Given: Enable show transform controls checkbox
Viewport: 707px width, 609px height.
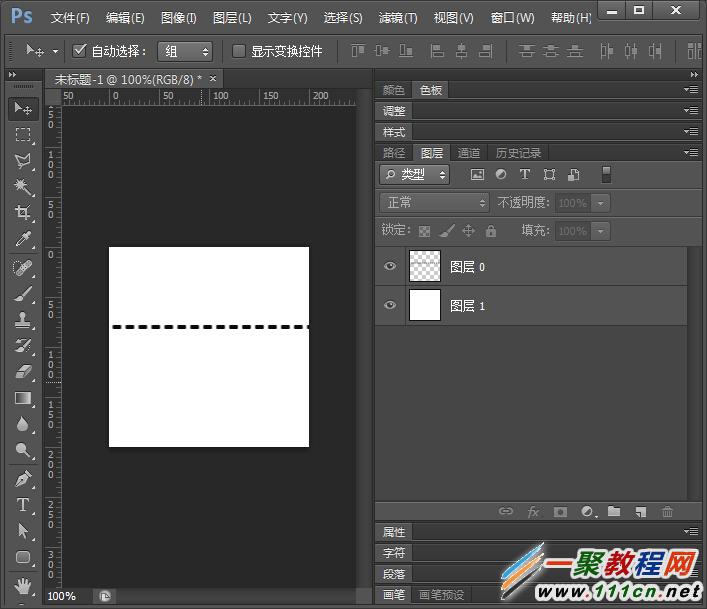Looking at the screenshot, I should 238,51.
